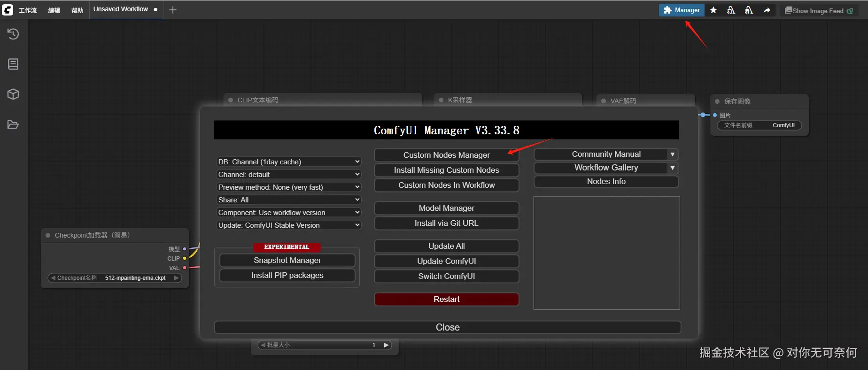Add a new workflow tab with plus

[x=173, y=10]
